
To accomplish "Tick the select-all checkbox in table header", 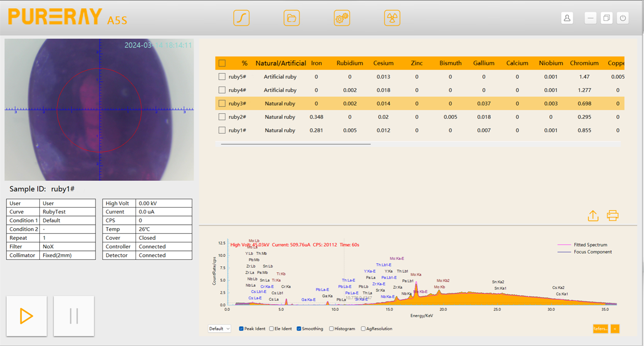I will [x=222, y=63].
